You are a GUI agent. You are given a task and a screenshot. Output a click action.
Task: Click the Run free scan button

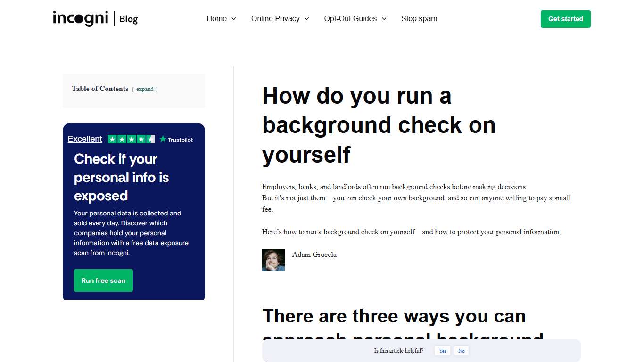[103, 280]
